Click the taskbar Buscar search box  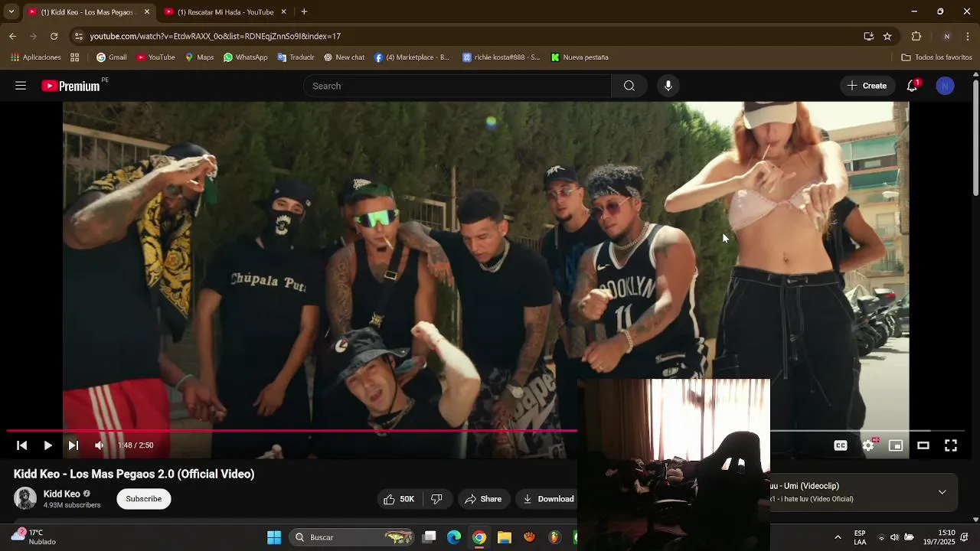(x=352, y=537)
